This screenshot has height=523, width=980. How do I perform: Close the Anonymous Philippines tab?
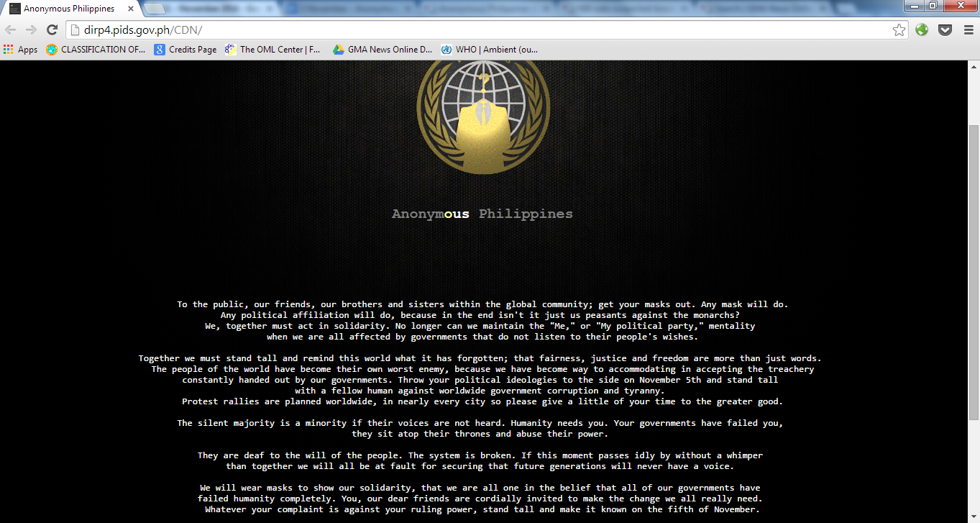pyautogui.click(x=129, y=9)
